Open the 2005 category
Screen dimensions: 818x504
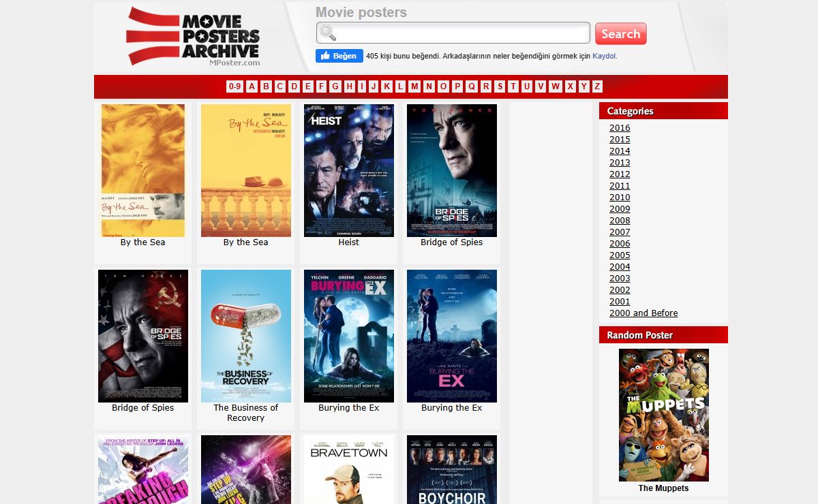point(620,255)
